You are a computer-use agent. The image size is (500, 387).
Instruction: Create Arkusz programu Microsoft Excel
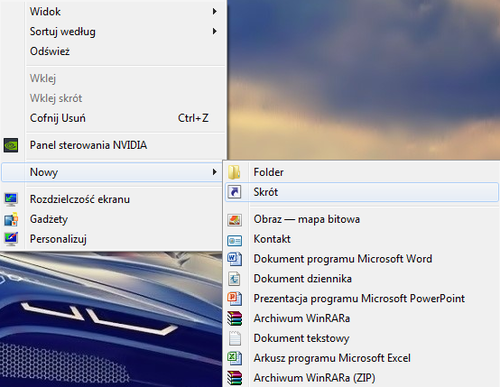pos(362,358)
